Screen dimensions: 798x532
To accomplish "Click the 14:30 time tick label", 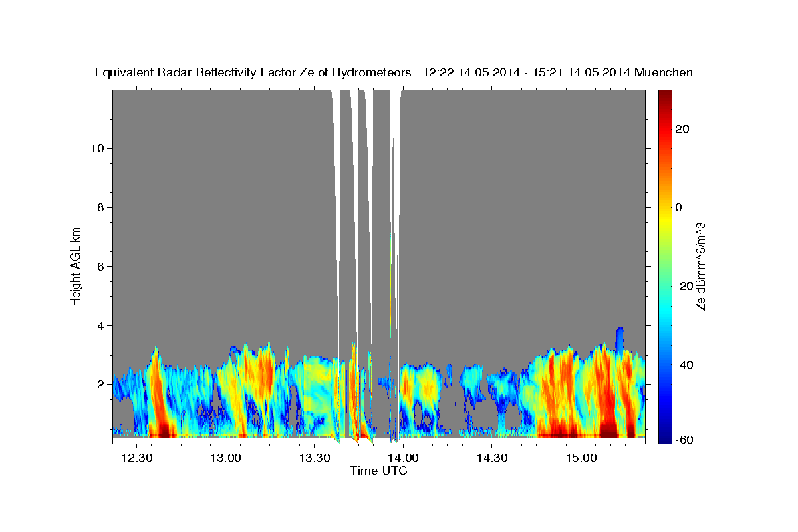I will [x=492, y=458].
